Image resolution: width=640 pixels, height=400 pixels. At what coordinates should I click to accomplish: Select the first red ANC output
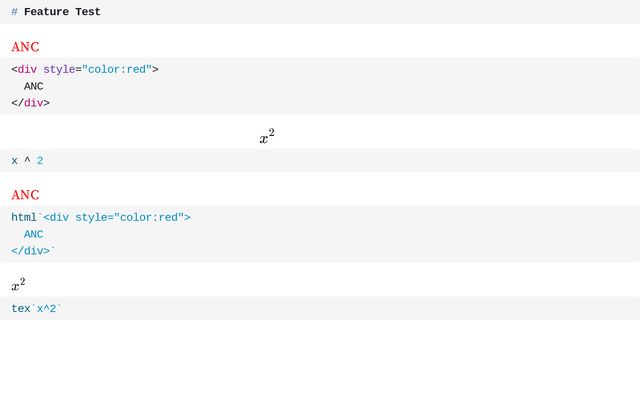[x=25, y=47]
